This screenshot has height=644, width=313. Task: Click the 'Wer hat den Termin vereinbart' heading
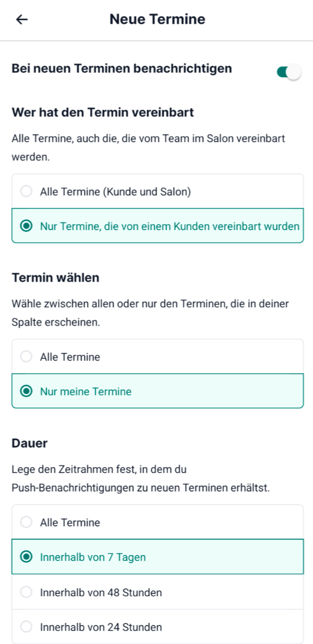coord(103,112)
